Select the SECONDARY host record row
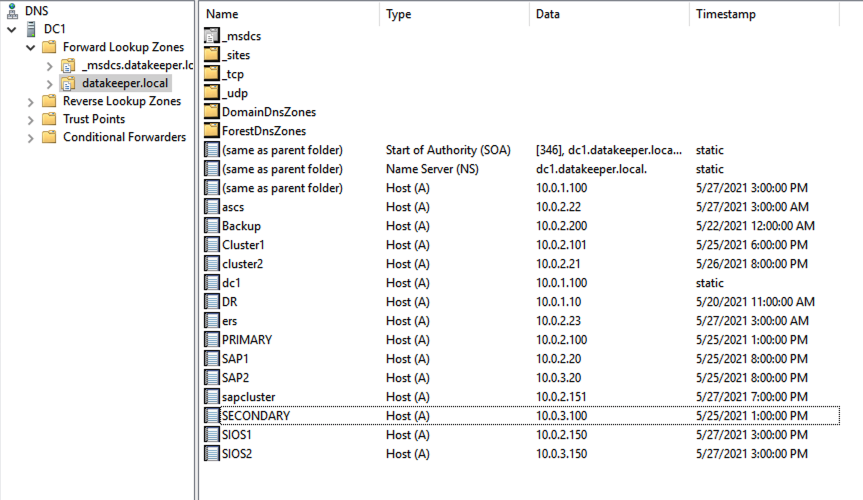863x500 pixels. (x=521, y=416)
